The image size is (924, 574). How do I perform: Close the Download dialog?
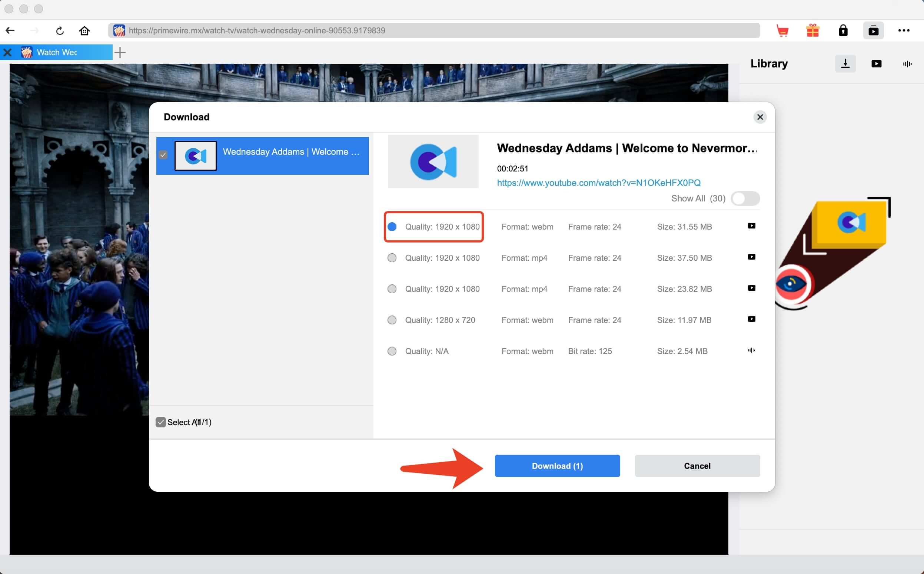click(x=760, y=117)
